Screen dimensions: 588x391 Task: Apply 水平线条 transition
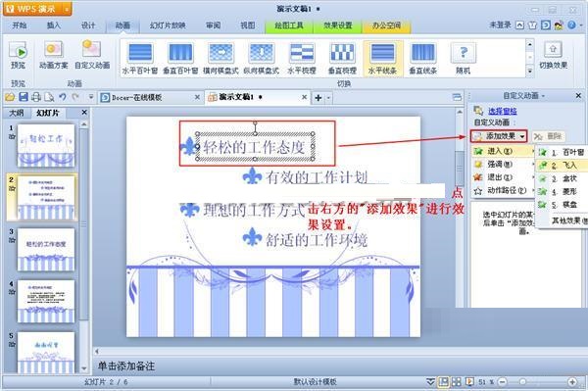click(x=382, y=58)
